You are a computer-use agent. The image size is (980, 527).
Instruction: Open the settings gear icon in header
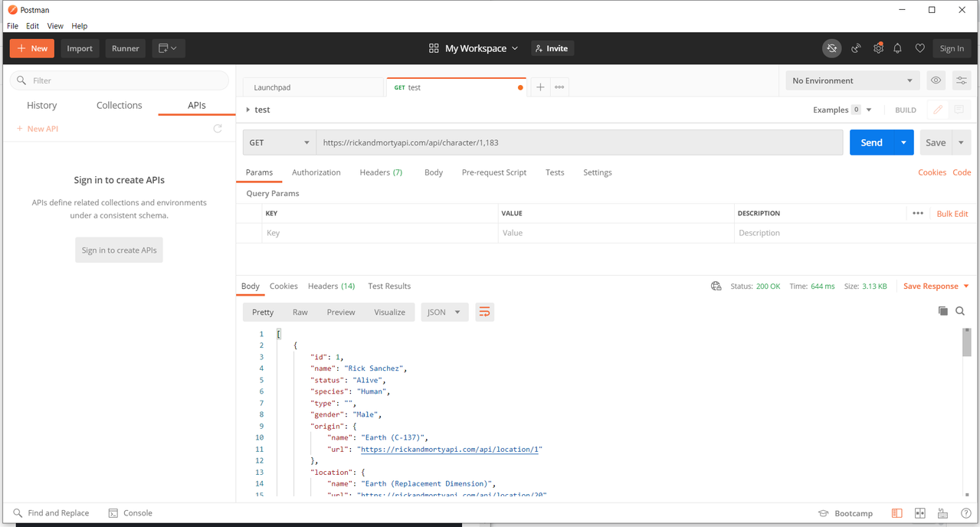point(878,48)
